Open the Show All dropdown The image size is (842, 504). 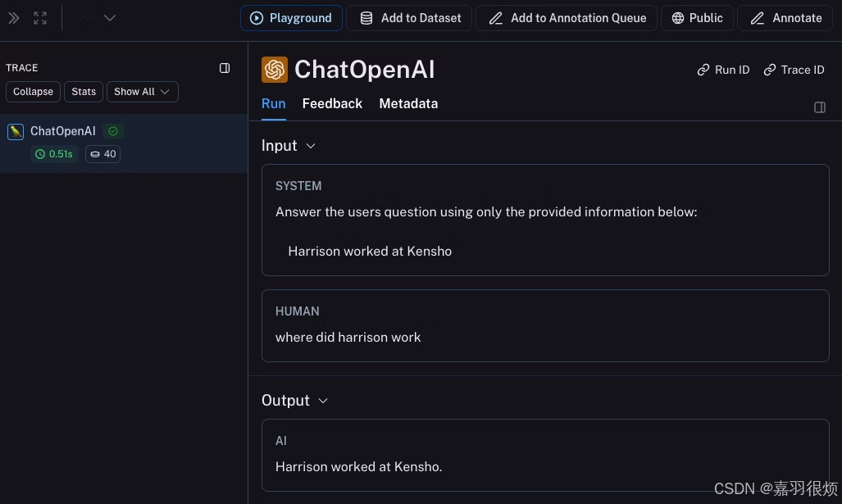point(143,92)
